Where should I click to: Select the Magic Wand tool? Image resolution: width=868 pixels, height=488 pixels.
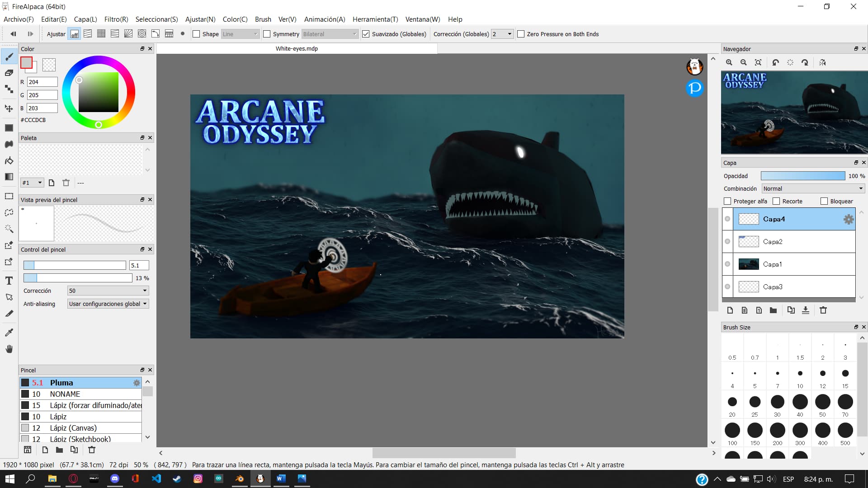pos(9,229)
